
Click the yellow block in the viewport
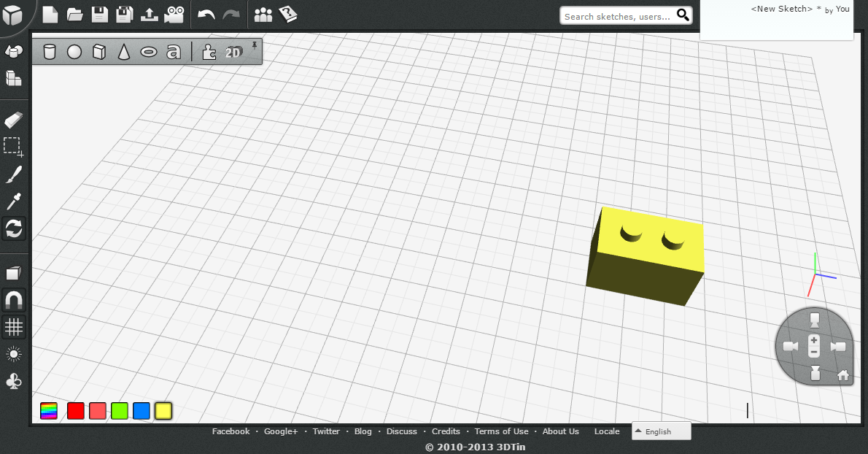646,256
